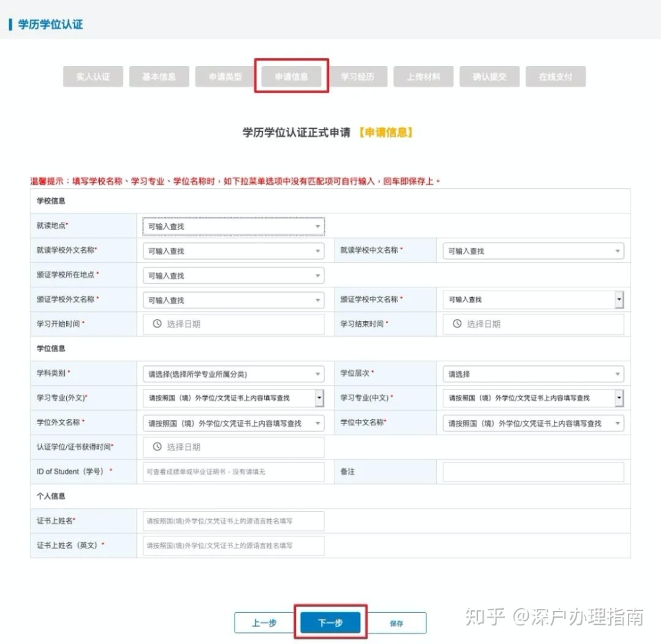Open the 学位层次 dropdown
The width and height of the screenshot is (661, 644).
(x=533, y=374)
